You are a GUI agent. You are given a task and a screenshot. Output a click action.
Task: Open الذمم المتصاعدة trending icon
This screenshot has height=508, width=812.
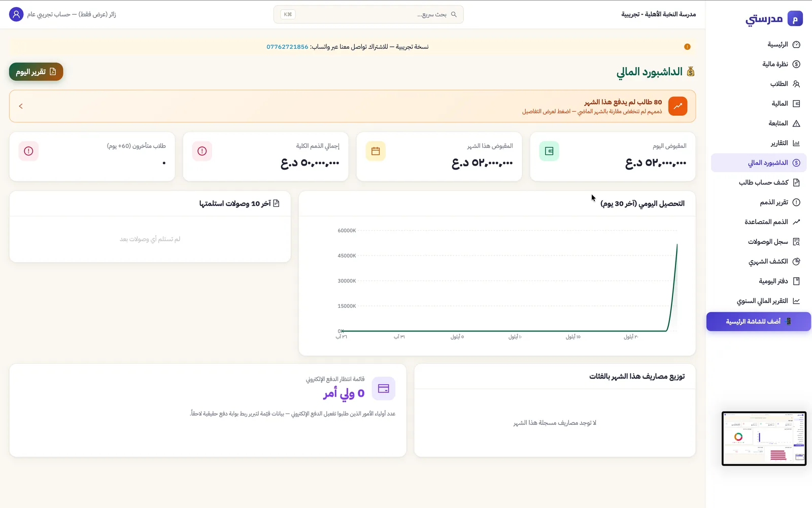tap(796, 222)
